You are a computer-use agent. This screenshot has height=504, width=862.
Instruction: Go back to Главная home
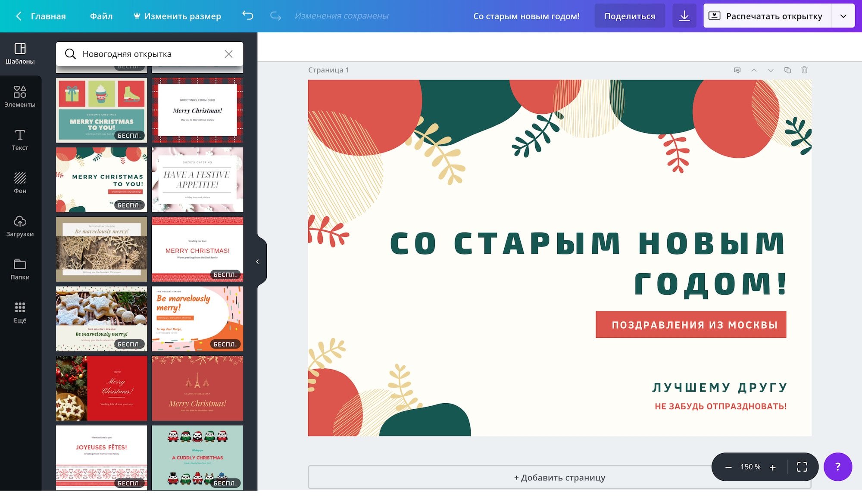48,16
